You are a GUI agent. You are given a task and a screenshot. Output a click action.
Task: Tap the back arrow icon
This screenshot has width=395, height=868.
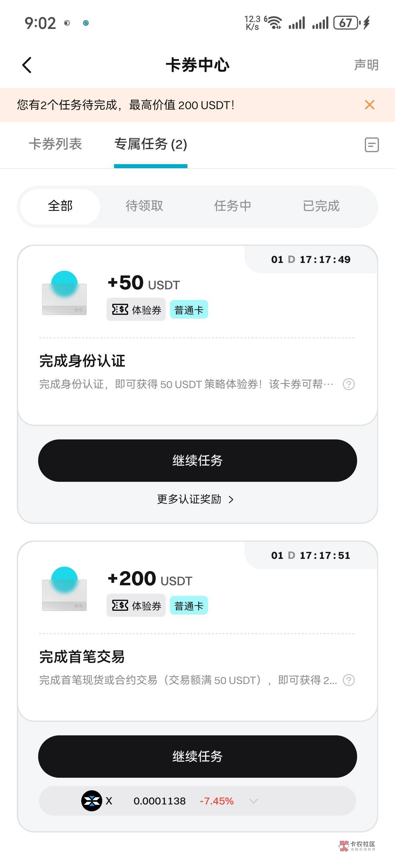point(27,65)
